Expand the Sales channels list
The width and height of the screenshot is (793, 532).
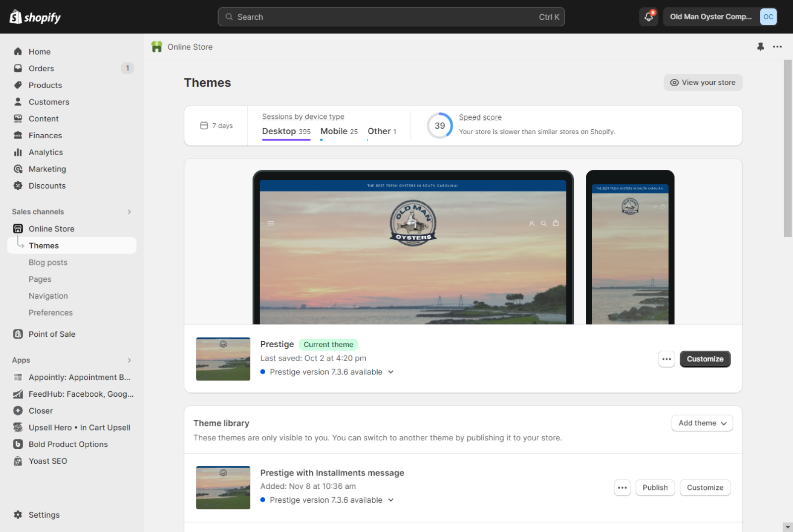129,212
